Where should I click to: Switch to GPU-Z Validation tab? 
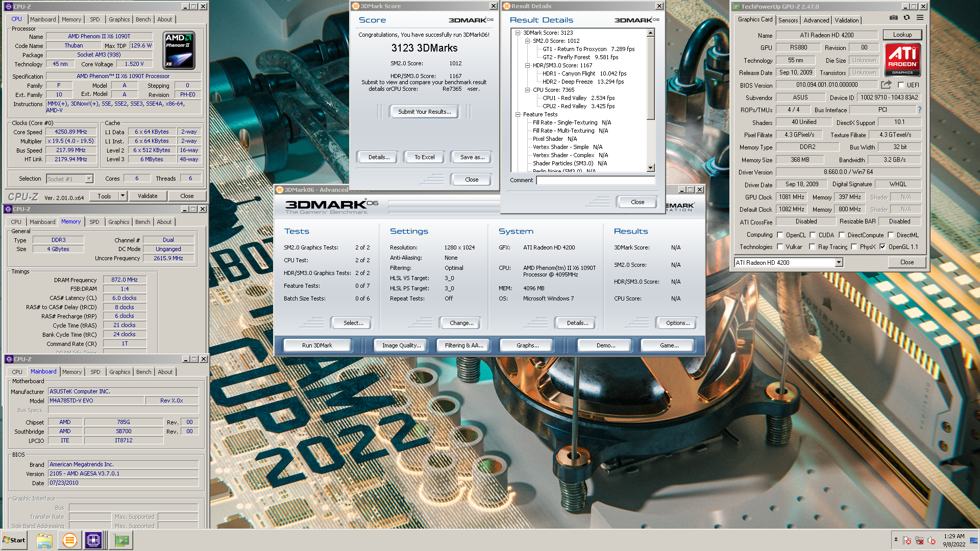[846, 20]
